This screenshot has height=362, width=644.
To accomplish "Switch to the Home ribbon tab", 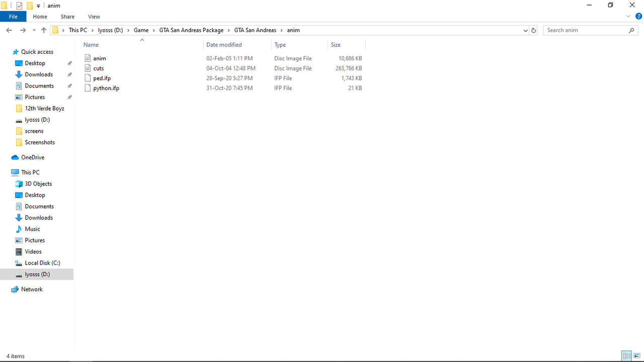I will tap(40, 17).
